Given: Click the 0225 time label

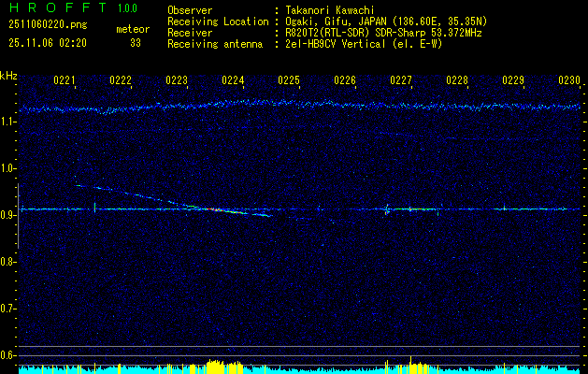Looking at the screenshot, I should click(289, 81).
